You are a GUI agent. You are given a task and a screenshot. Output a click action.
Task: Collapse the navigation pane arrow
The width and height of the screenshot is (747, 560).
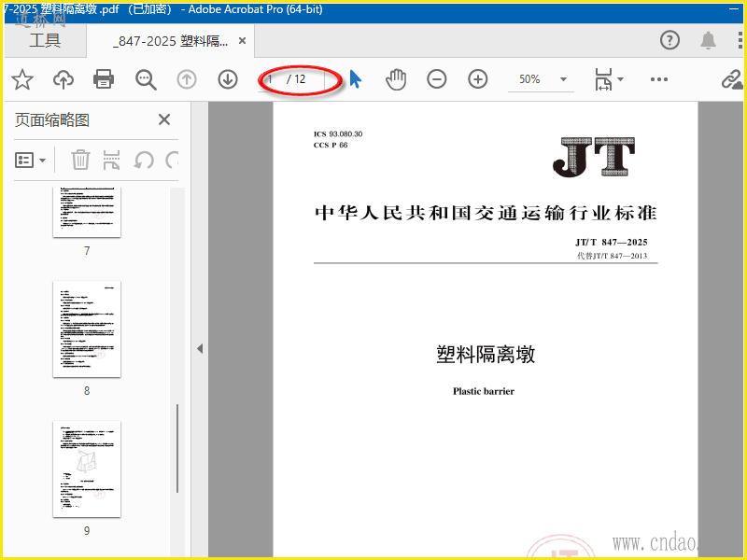(200, 348)
